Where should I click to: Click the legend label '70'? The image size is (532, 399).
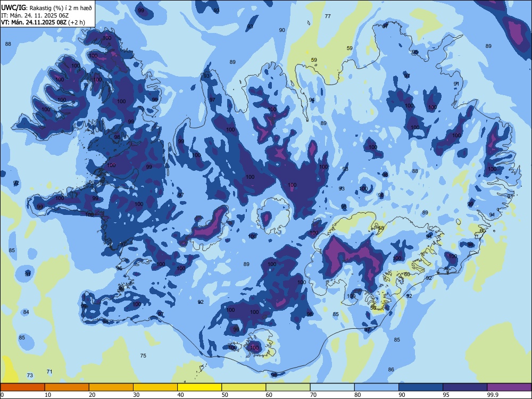[x=313, y=395]
